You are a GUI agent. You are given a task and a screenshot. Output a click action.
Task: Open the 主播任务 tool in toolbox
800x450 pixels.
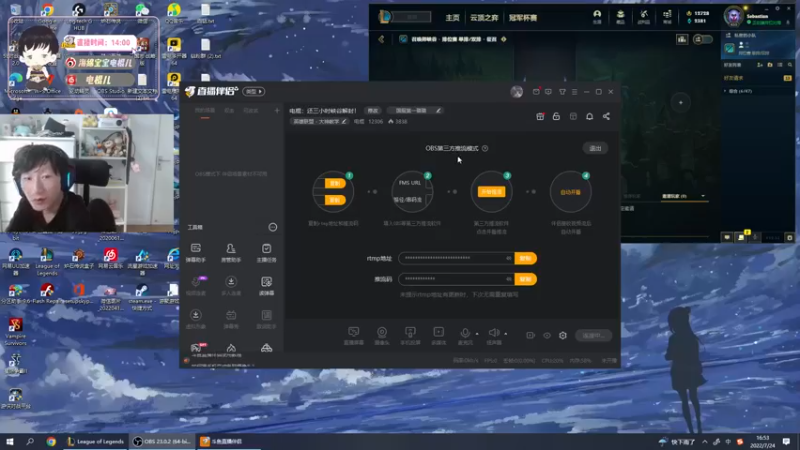coord(266,253)
